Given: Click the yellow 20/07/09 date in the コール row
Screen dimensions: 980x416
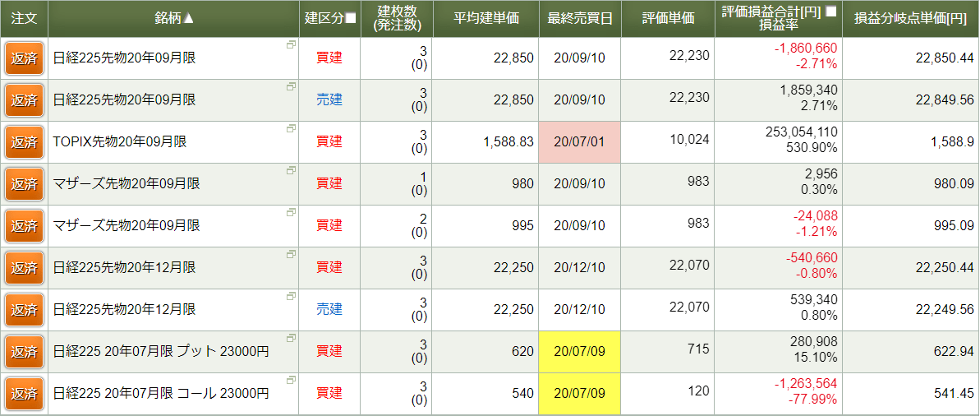Looking at the screenshot, I should click(x=579, y=394).
